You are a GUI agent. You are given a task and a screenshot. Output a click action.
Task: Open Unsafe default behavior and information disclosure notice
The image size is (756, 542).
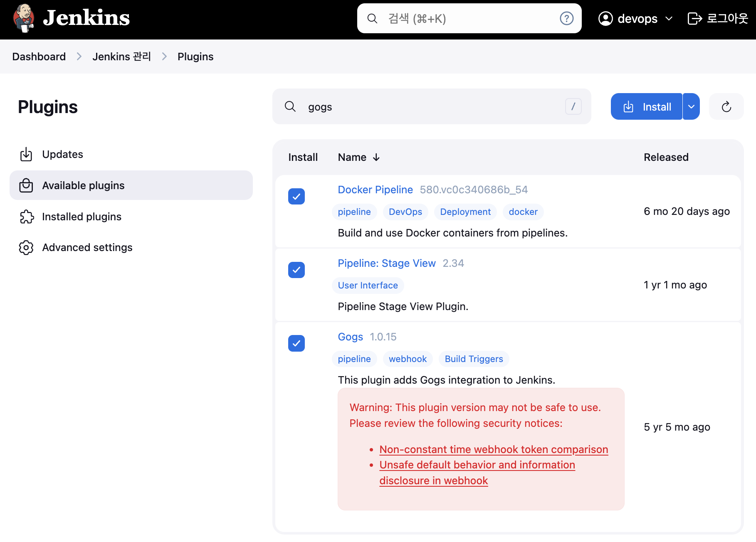click(477, 473)
